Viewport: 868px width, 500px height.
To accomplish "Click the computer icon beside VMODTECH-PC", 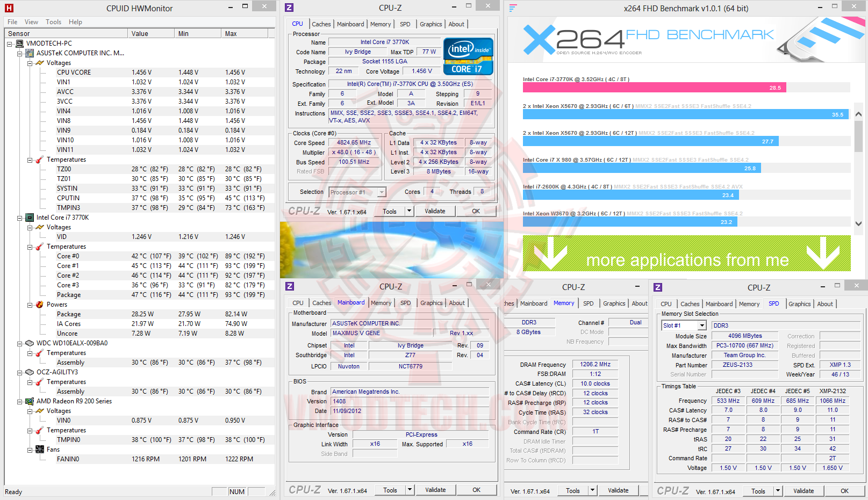I will click(x=20, y=44).
